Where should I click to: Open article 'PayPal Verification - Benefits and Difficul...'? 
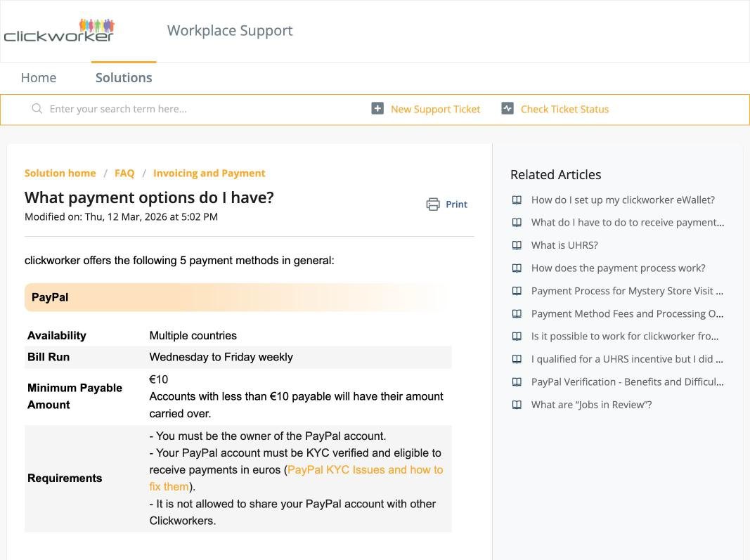pos(627,382)
